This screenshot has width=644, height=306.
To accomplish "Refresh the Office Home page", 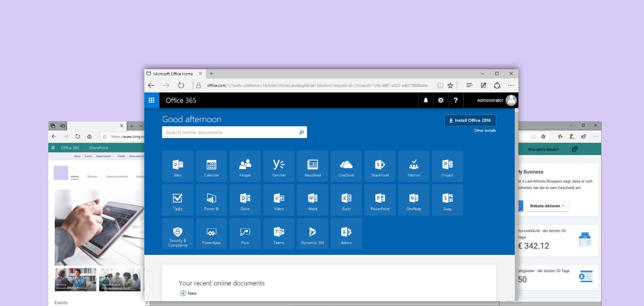I will click(181, 85).
